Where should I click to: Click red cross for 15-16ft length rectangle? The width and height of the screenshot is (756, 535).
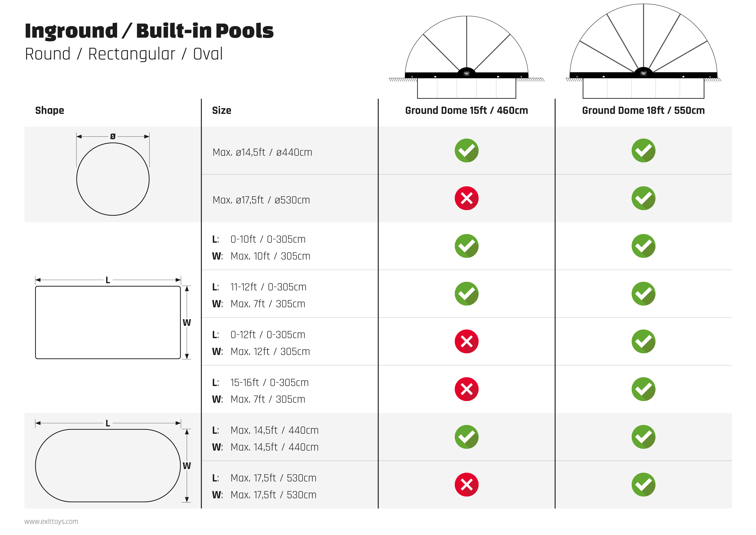coord(466,389)
